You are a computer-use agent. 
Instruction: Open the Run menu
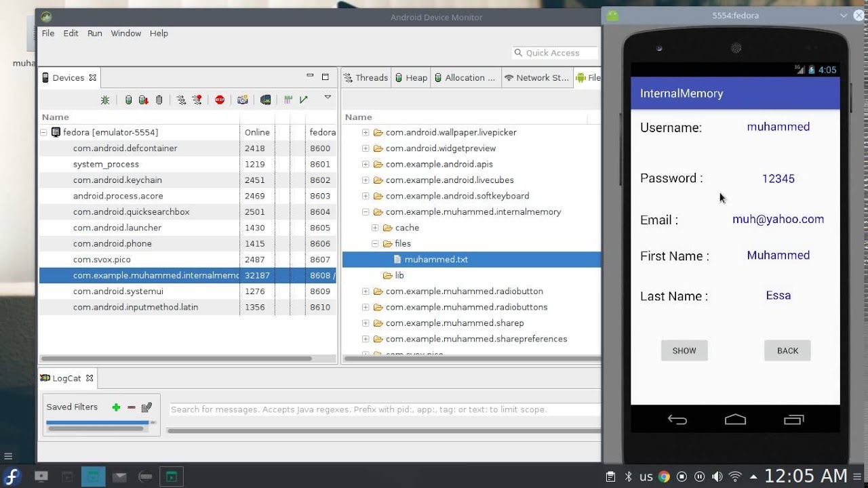(95, 33)
